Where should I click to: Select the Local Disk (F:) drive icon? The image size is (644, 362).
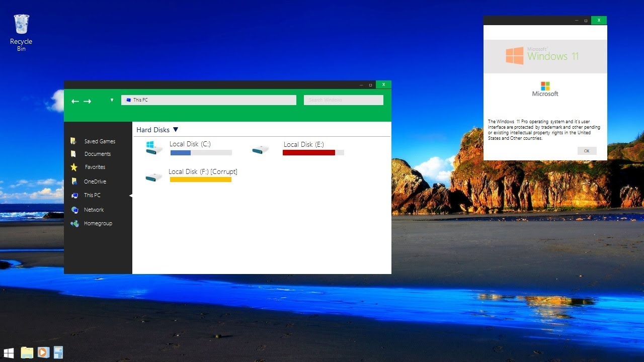click(153, 177)
